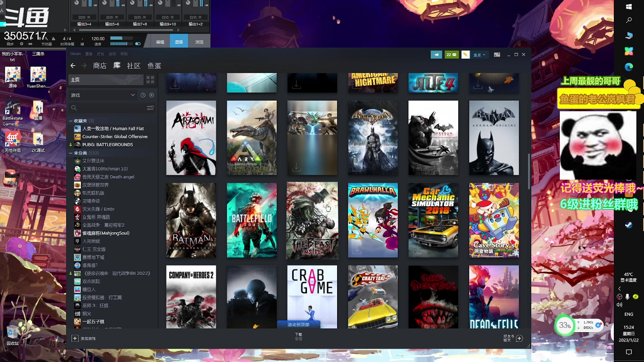Open the Windows Start menu

tap(628, 7)
